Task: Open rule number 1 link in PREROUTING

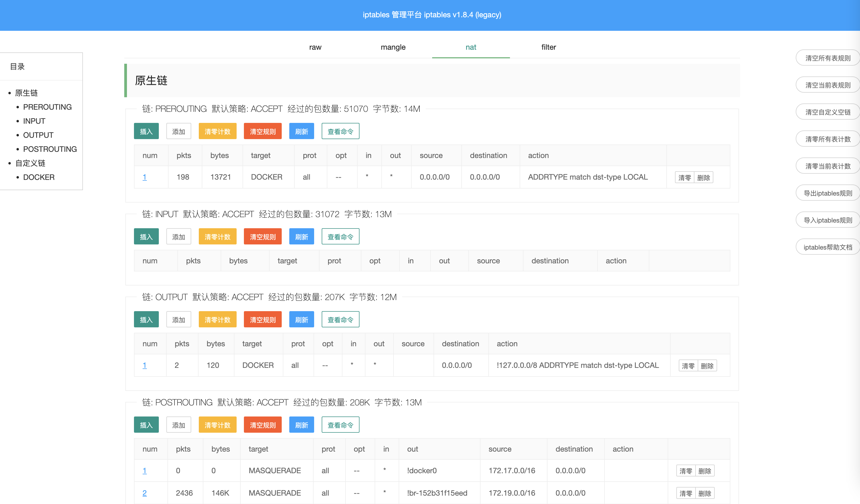Action: pos(144,177)
